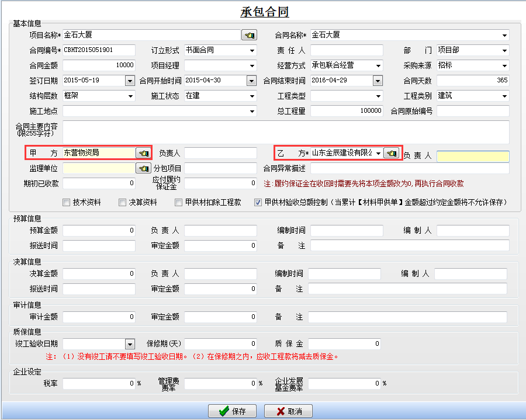Click the lookup icon beside 监理单位 field
This screenshot has height=420, width=526.
click(x=143, y=168)
